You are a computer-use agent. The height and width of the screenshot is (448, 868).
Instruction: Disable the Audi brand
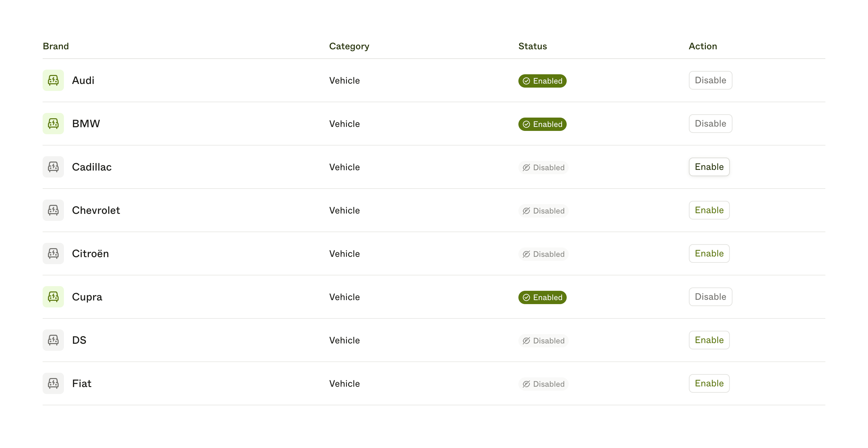[710, 80]
